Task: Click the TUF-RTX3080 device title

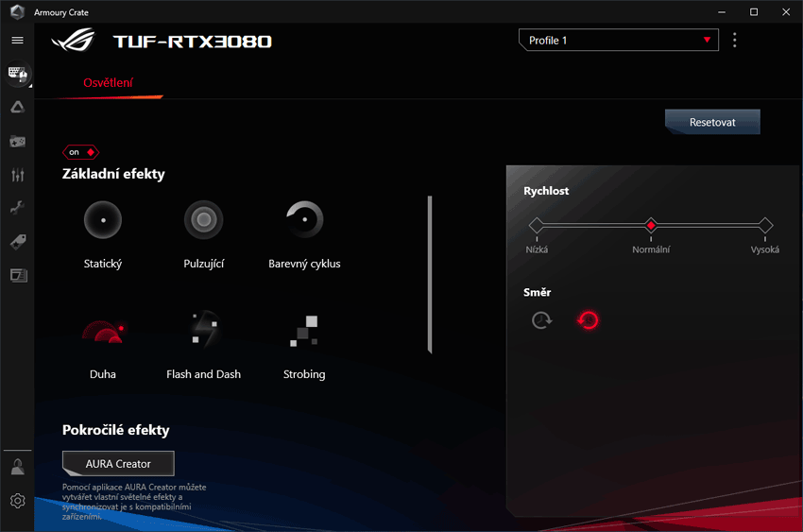Action: click(193, 41)
